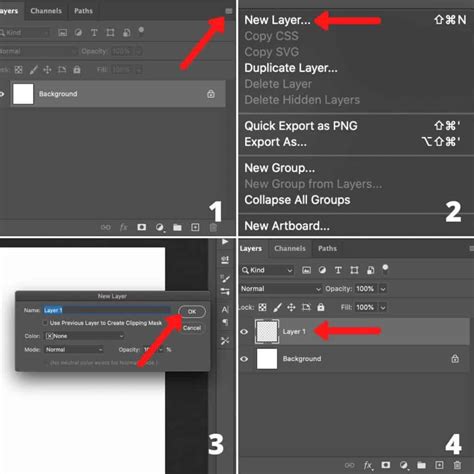Select Layer 1 thumbnail in step 4 panel
Viewport: 474px width, 474px height.
click(x=267, y=332)
